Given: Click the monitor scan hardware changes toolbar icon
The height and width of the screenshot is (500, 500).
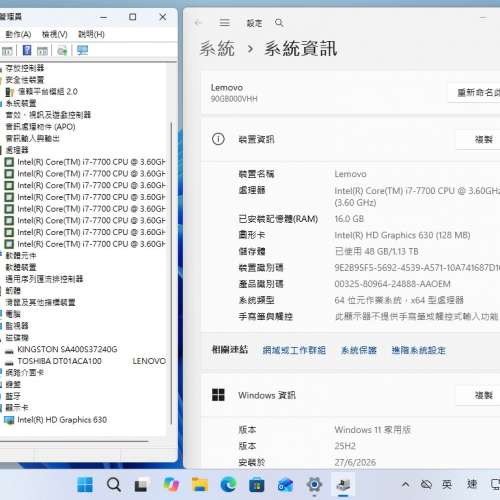Looking at the screenshot, I should (x=82, y=50).
